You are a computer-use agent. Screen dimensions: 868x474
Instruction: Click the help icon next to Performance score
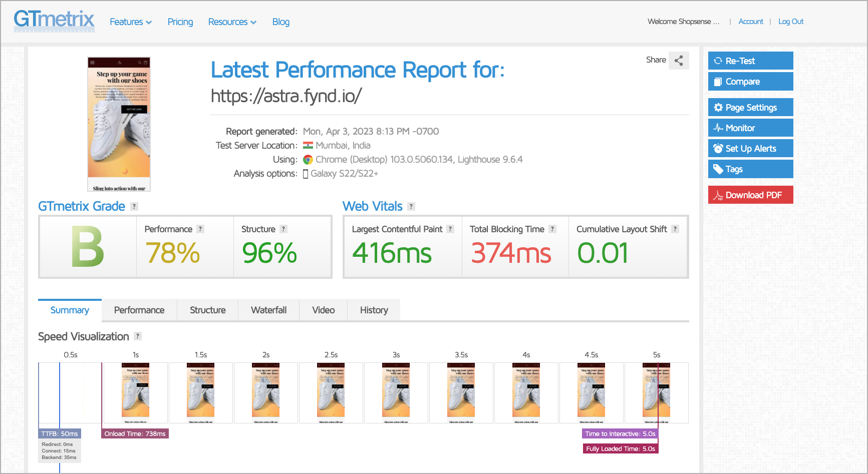[x=200, y=229]
